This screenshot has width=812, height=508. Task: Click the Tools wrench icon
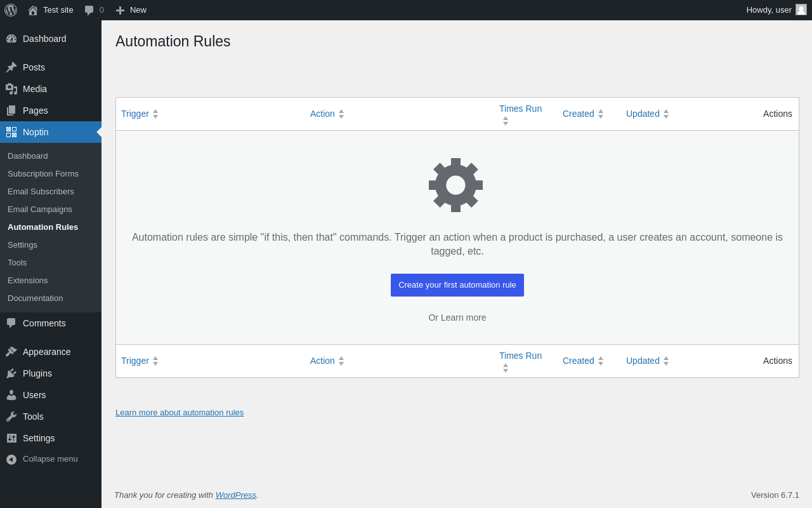11,417
